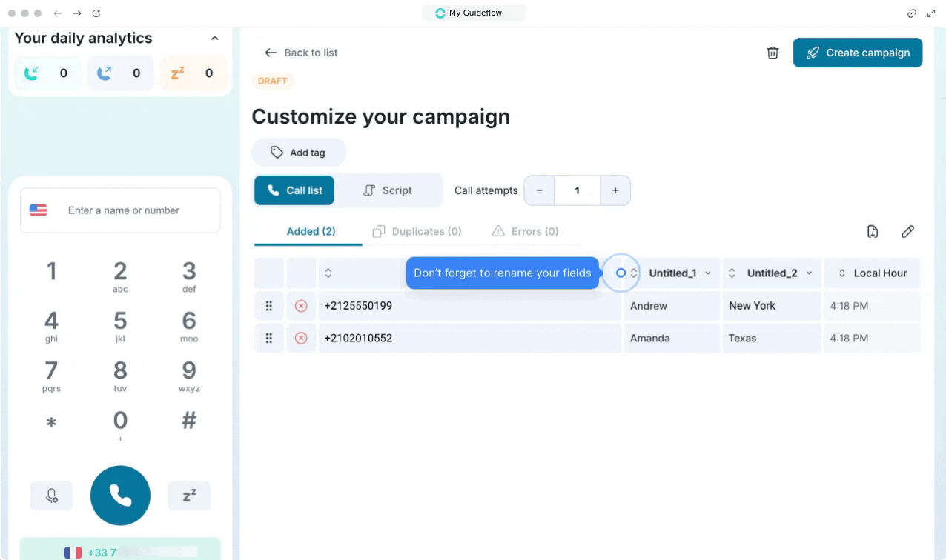Click the pencil edit icon
This screenshot has height=560, width=946.
coord(907,232)
